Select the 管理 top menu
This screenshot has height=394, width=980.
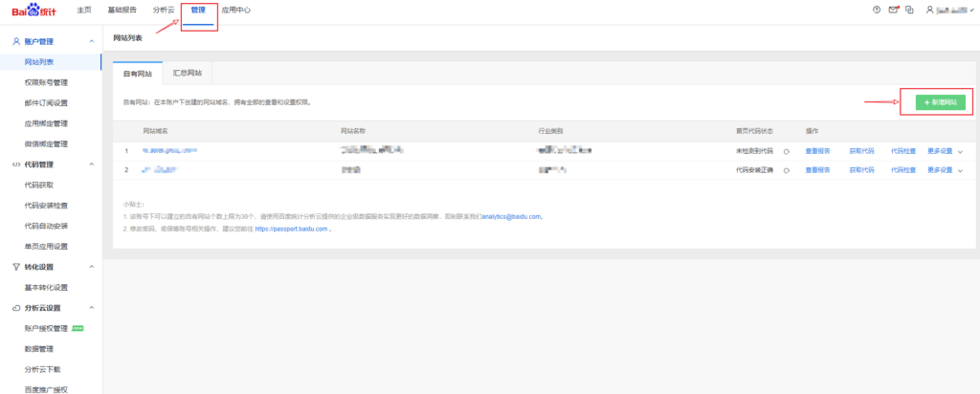(198, 10)
